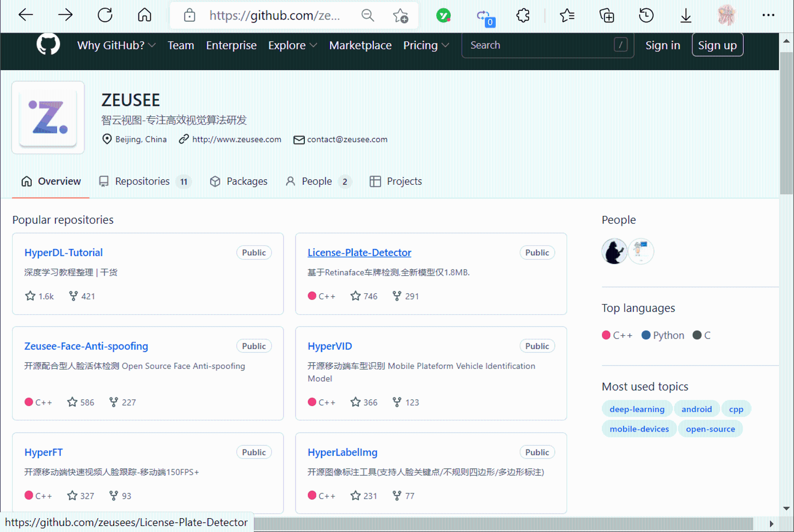Open the zeusee.com website link
This screenshot has width=794, height=532.
pos(237,139)
